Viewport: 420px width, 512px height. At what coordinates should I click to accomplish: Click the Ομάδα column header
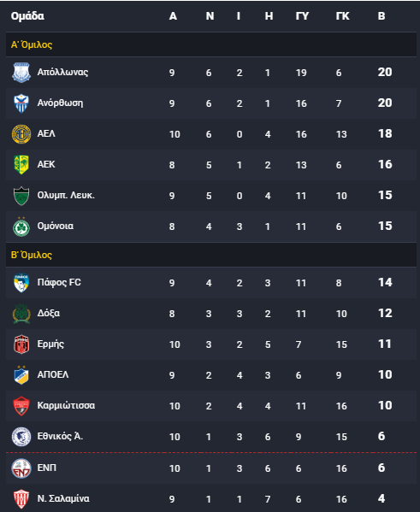coord(27,15)
